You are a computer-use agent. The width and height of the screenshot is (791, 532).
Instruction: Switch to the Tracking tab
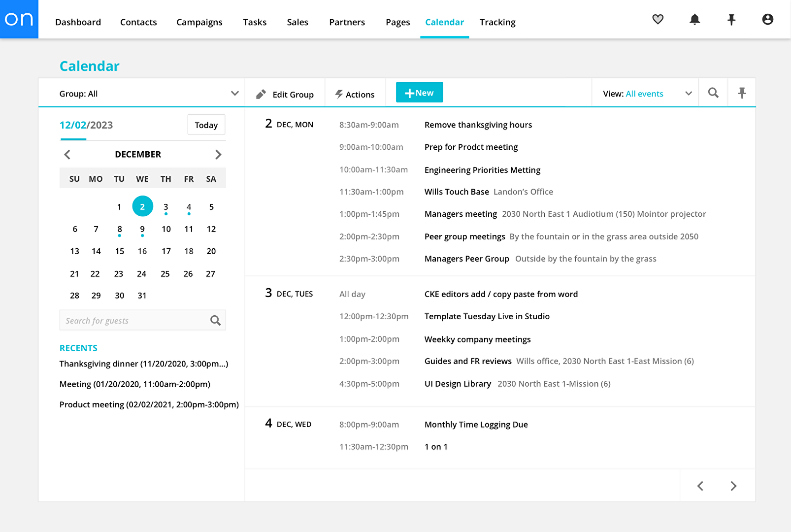click(x=497, y=22)
